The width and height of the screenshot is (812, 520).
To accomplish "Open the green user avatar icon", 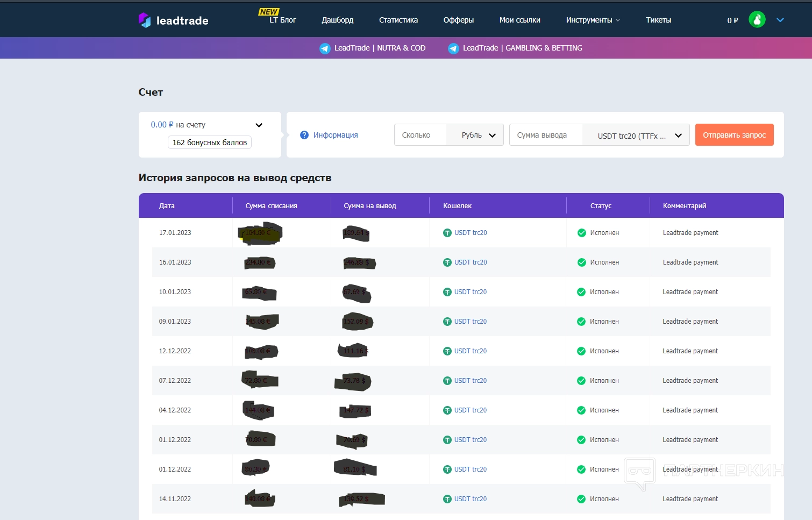I will point(757,20).
